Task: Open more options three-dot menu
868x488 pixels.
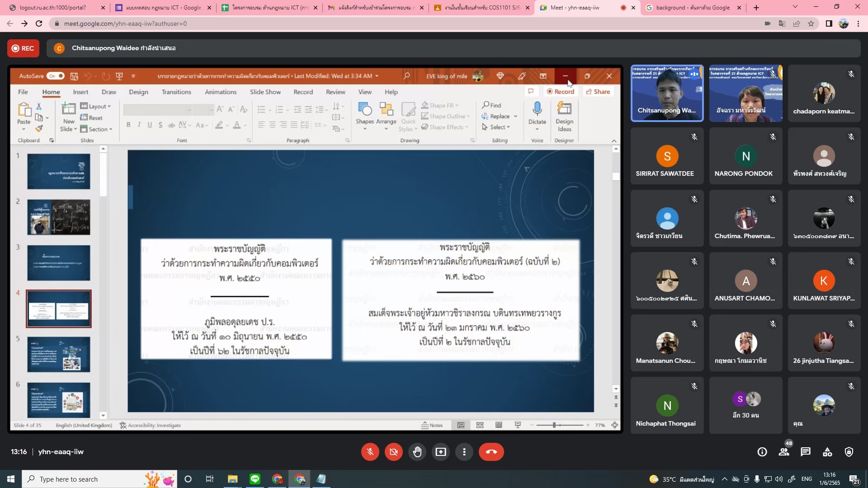Action: coord(464,452)
